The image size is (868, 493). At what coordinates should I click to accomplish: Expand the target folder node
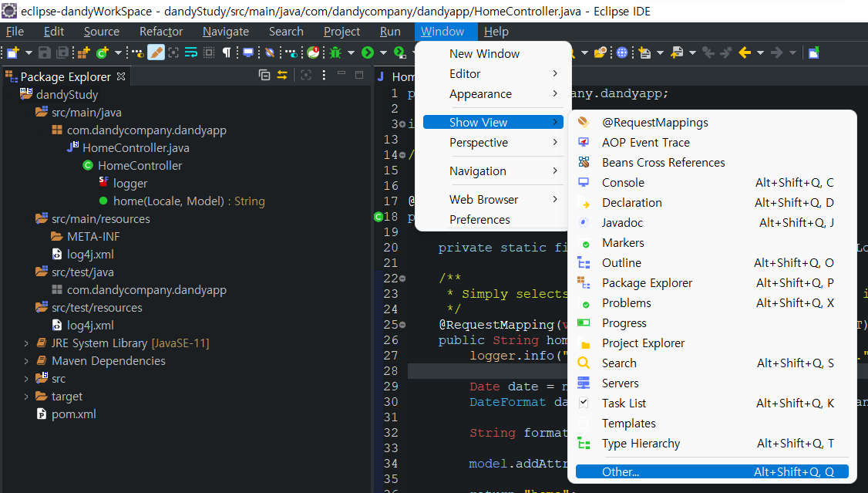point(26,397)
